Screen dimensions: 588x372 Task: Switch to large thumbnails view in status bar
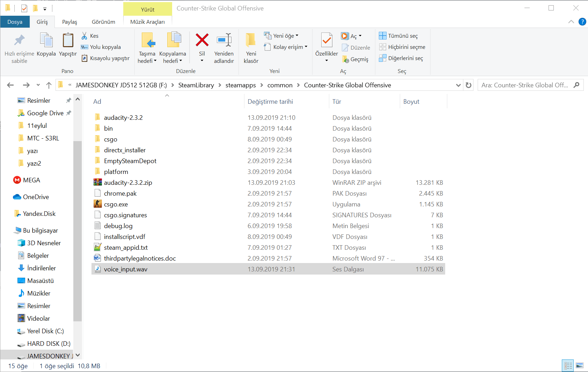coord(580,366)
